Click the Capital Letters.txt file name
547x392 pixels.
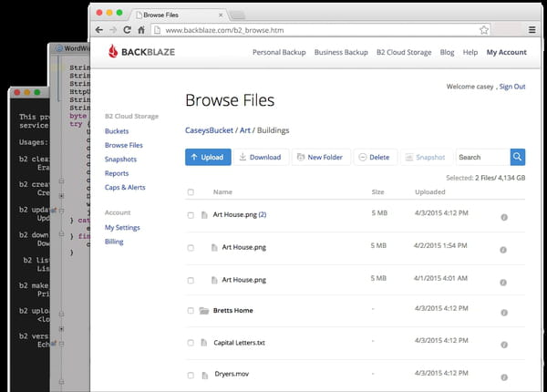tap(239, 343)
